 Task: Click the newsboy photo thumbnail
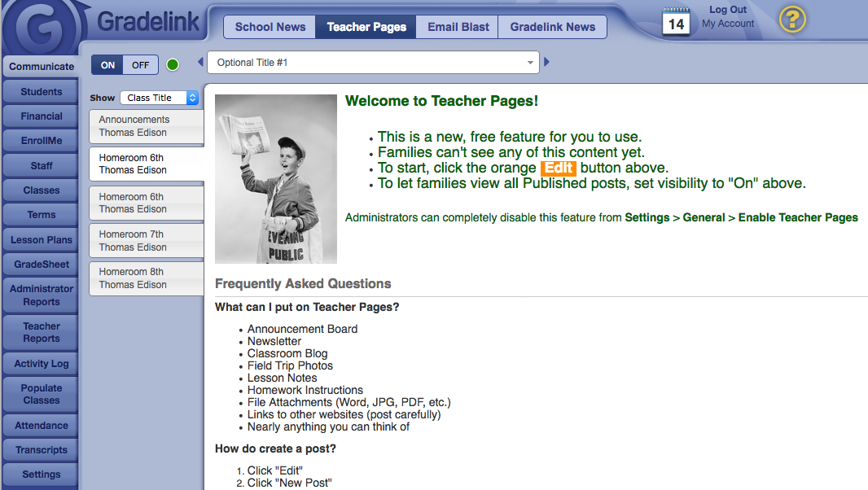276,179
